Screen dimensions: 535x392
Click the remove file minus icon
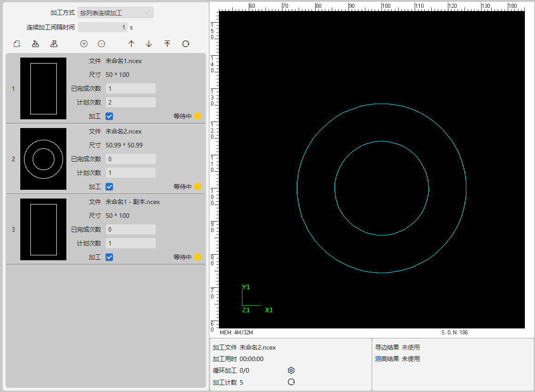[101, 44]
